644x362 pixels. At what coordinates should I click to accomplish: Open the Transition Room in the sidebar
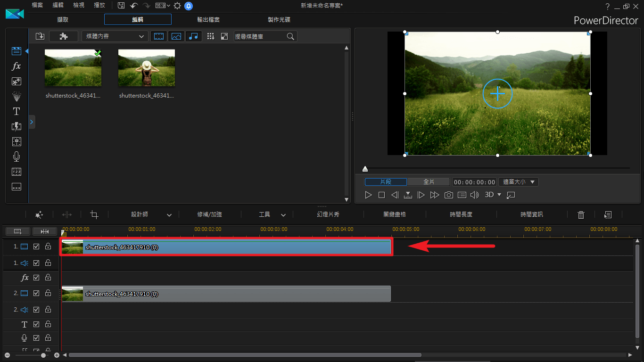coord(17,126)
